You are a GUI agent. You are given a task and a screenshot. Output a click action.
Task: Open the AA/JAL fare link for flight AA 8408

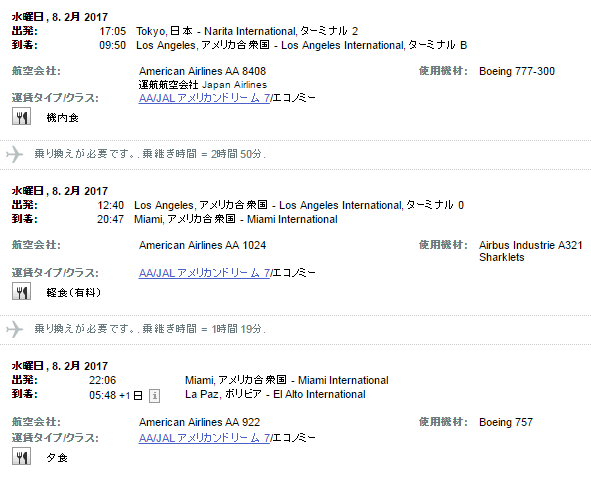[204, 98]
